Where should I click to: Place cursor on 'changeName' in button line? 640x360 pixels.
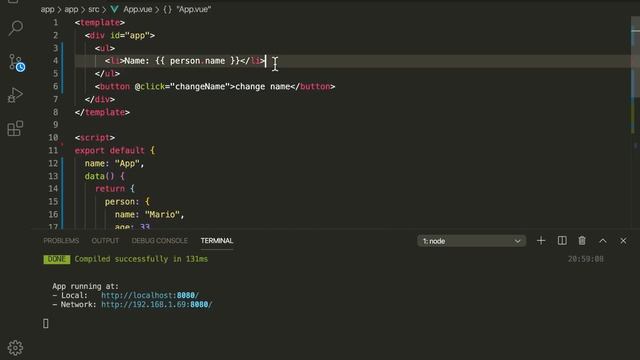[x=200, y=87]
